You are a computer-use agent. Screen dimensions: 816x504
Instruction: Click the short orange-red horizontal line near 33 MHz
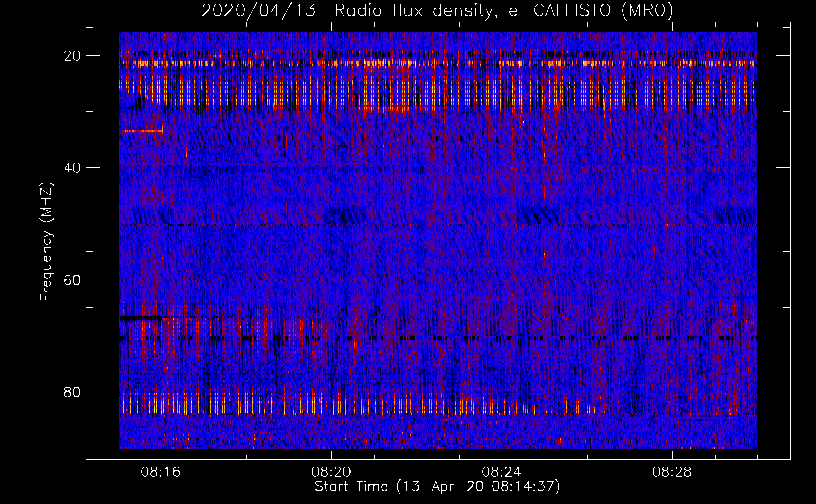pyautogui.click(x=142, y=131)
